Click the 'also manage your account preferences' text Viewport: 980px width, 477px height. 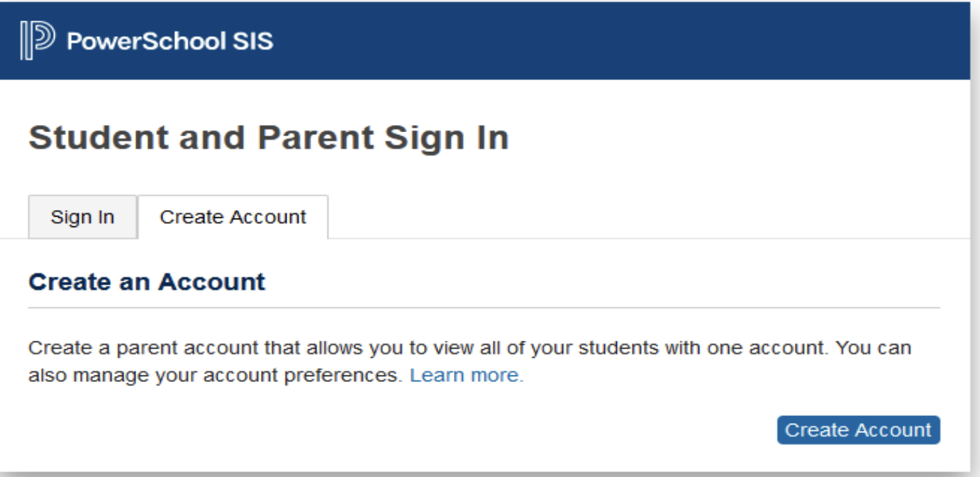coord(215,375)
